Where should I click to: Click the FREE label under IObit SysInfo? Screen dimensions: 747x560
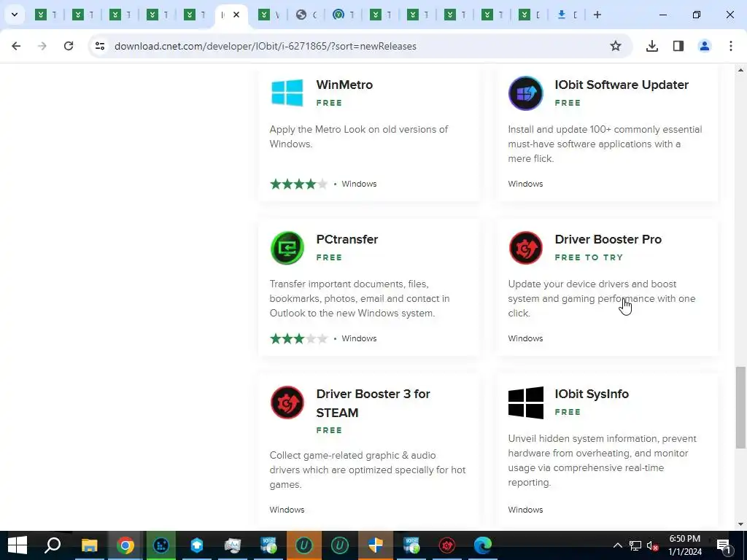click(x=568, y=412)
